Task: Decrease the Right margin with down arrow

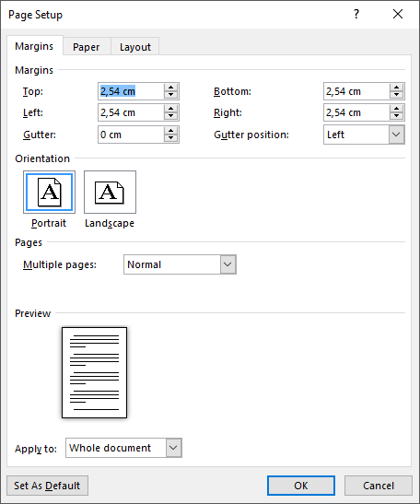Action: (x=397, y=116)
